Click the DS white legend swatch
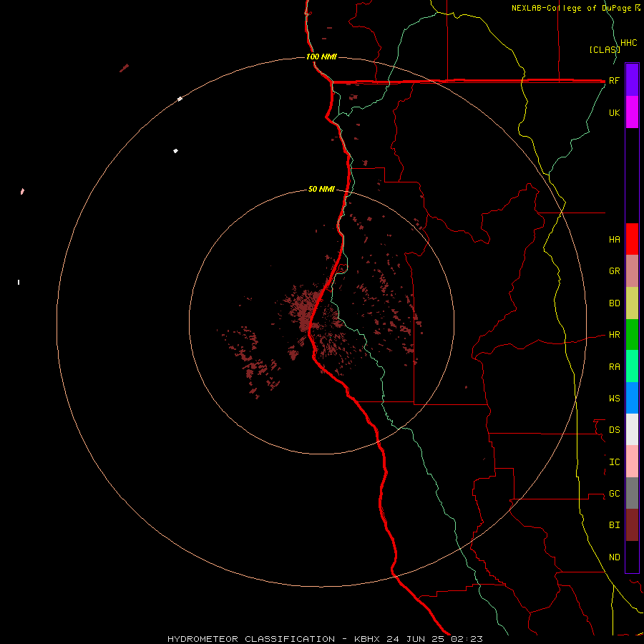Viewport: 644px width, 644px height. click(x=632, y=429)
